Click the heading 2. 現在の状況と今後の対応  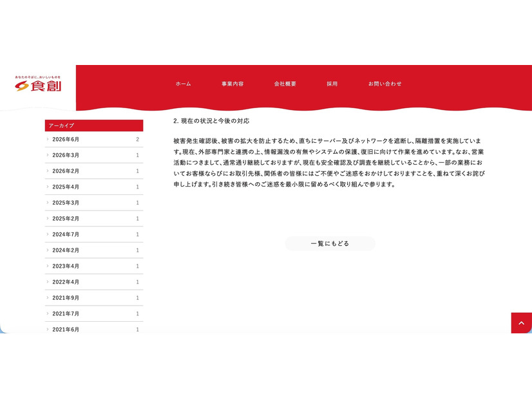pyautogui.click(x=211, y=121)
